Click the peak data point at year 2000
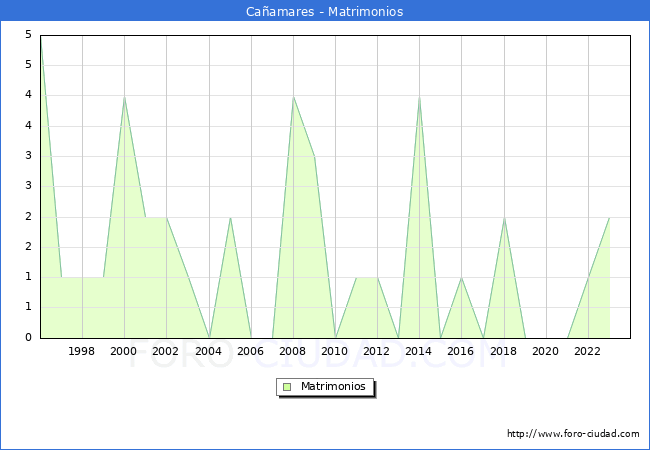This screenshot has height=450, width=650. pos(124,97)
